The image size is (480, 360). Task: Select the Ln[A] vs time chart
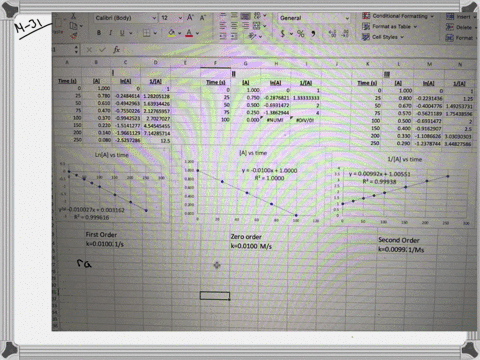tap(112, 186)
